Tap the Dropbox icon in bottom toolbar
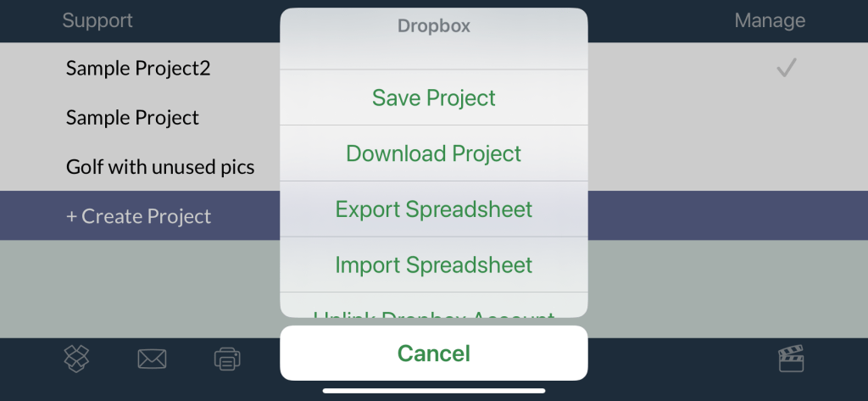 pos(77,359)
